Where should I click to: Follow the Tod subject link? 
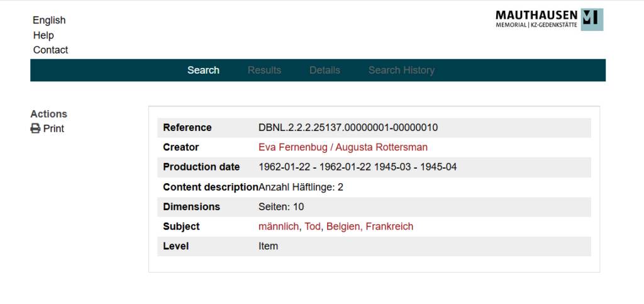(x=312, y=227)
